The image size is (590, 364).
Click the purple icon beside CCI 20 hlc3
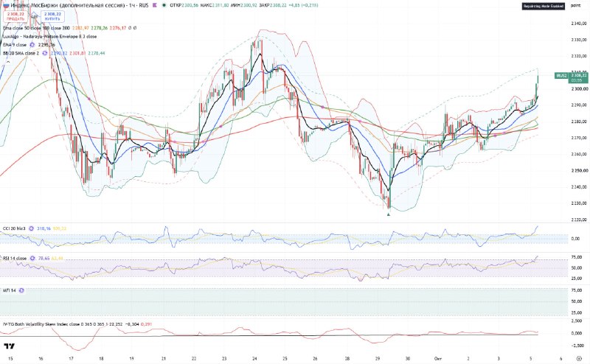click(x=31, y=228)
